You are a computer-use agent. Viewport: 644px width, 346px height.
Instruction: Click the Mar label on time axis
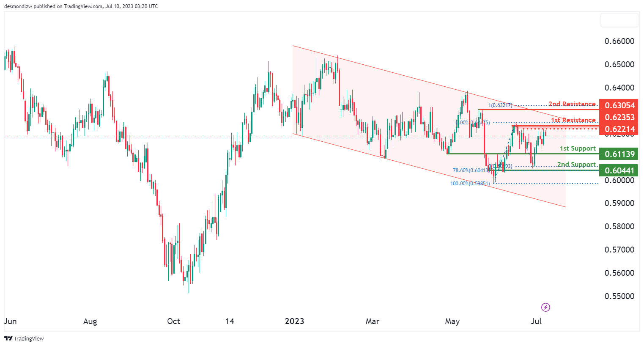coord(372,321)
